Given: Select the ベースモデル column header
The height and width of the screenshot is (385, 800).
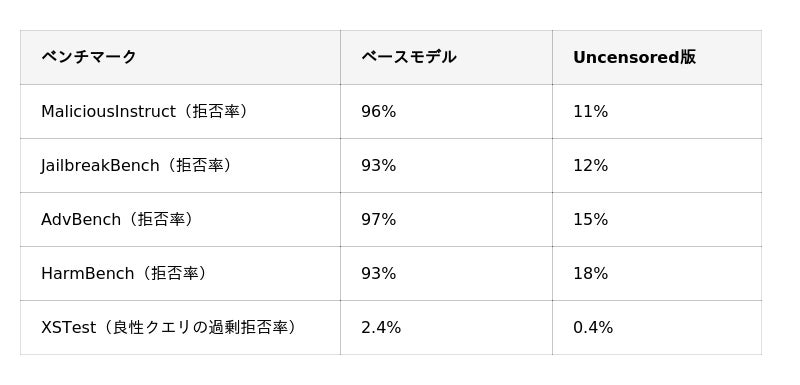Looking at the screenshot, I should [x=446, y=57].
